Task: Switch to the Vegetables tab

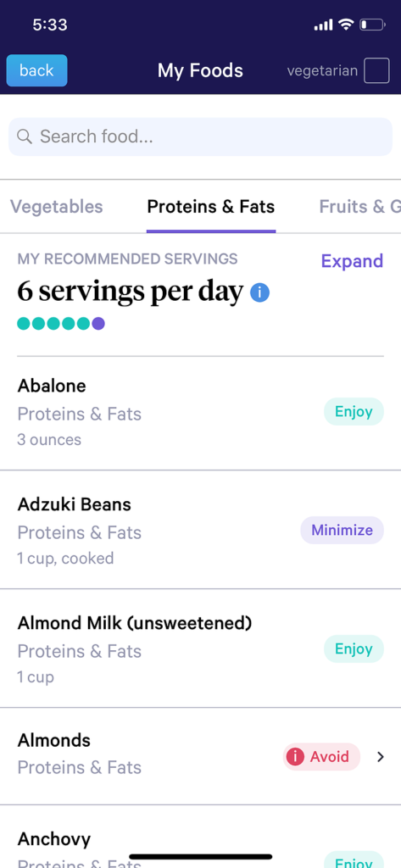Action: pyautogui.click(x=57, y=207)
